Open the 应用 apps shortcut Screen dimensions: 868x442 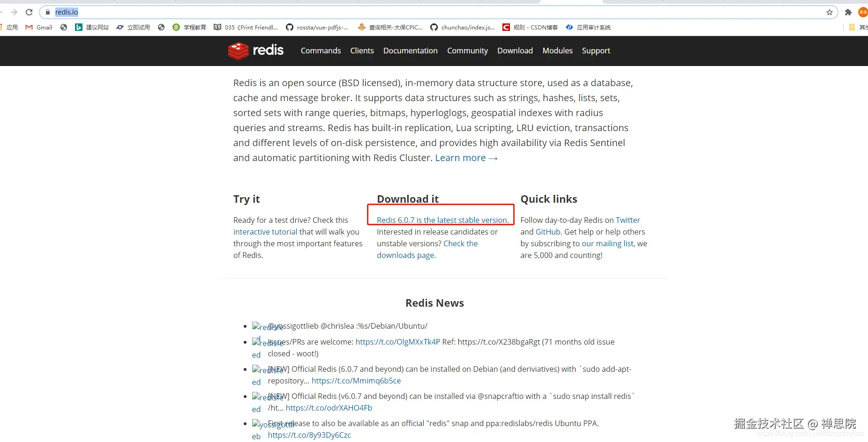[x=9, y=27]
